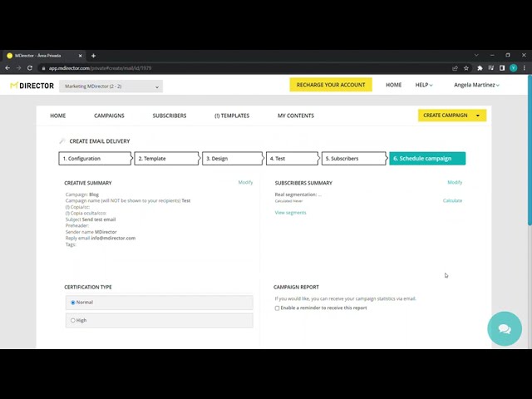Click the Campaign: Blog text
Screen dimensions: 532x399
tap(82, 195)
